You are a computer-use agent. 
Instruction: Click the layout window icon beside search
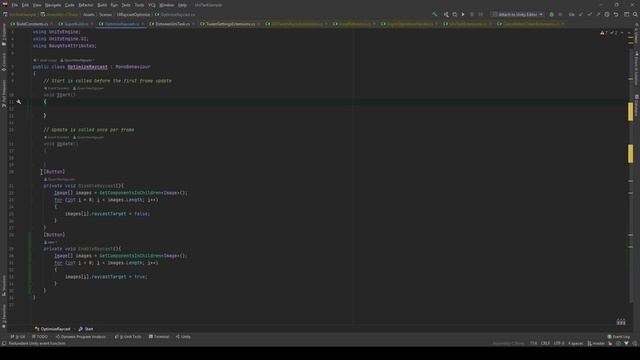[627, 14]
